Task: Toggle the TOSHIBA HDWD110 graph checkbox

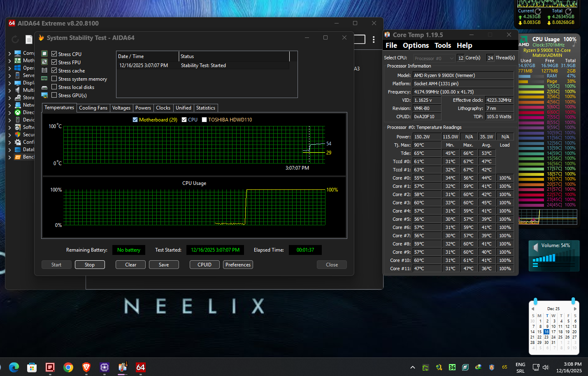Action: click(204, 120)
